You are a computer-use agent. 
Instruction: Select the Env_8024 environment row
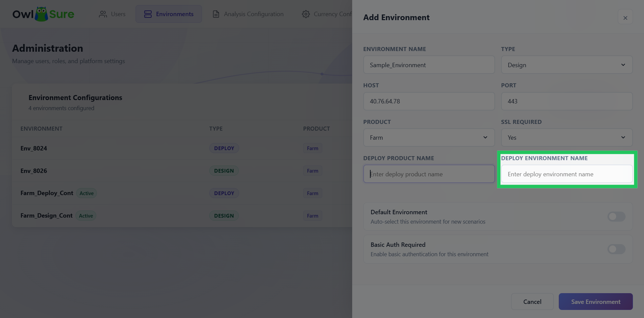182,148
